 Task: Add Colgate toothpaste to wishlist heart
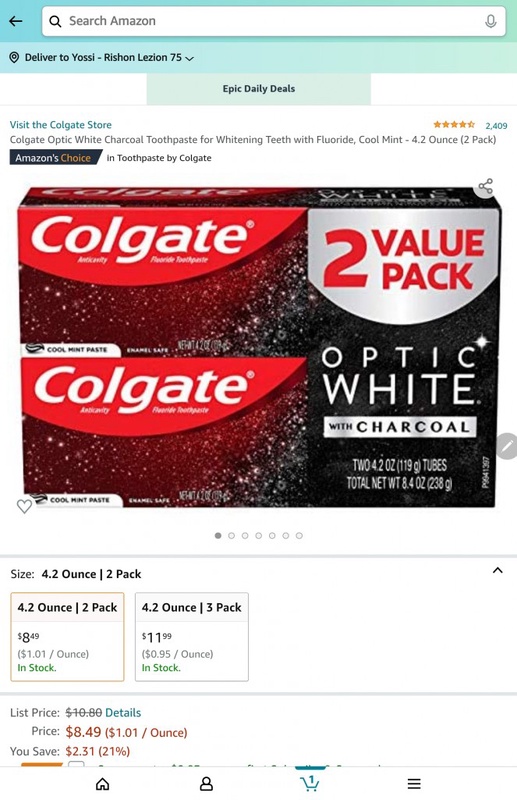(24, 506)
